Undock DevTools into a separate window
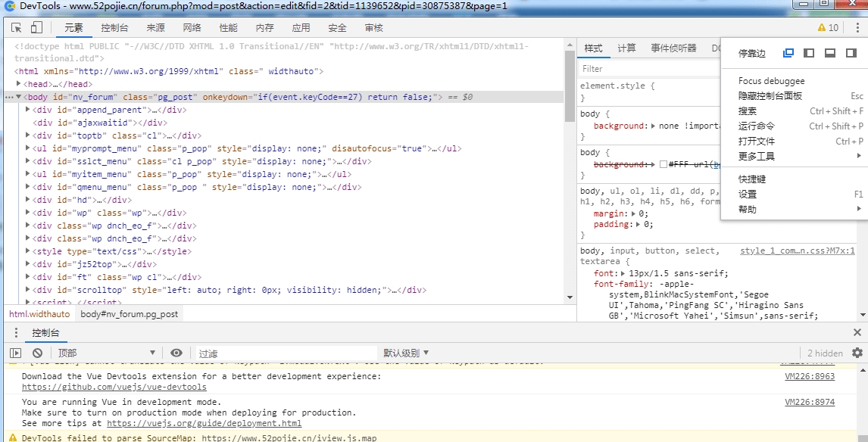 788,53
